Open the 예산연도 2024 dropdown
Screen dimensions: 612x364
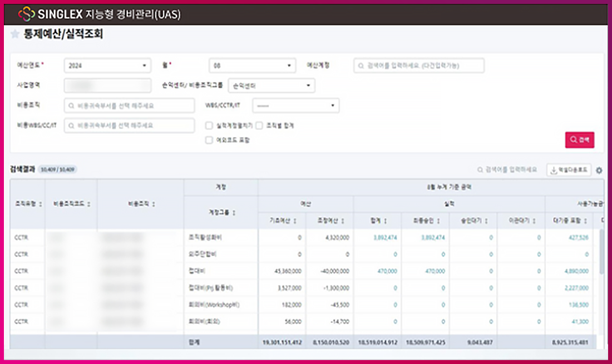point(107,66)
